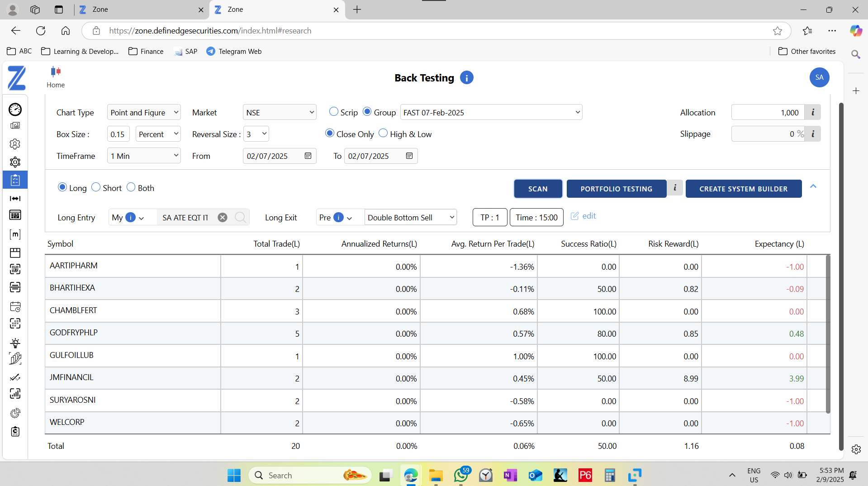The image size is (868, 486).
Task: Choose Close Only price option
Action: tap(330, 133)
